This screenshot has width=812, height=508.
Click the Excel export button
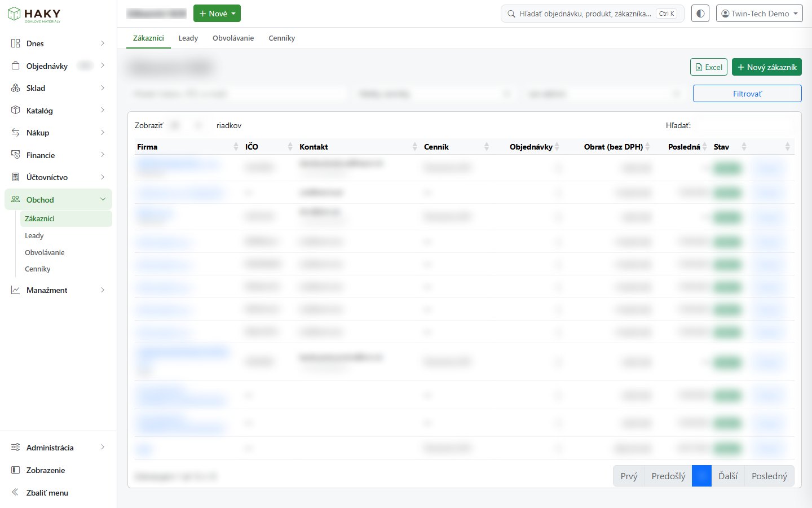pyautogui.click(x=709, y=67)
